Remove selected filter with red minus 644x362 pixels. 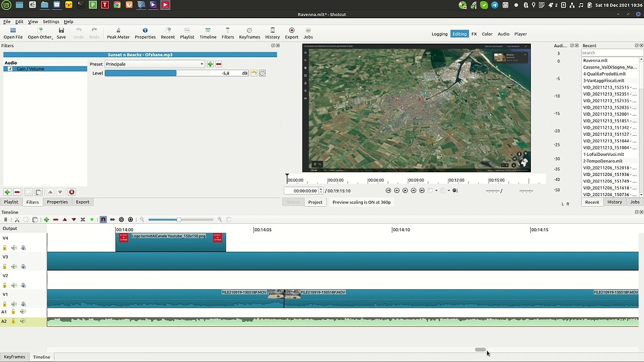pos(17,192)
